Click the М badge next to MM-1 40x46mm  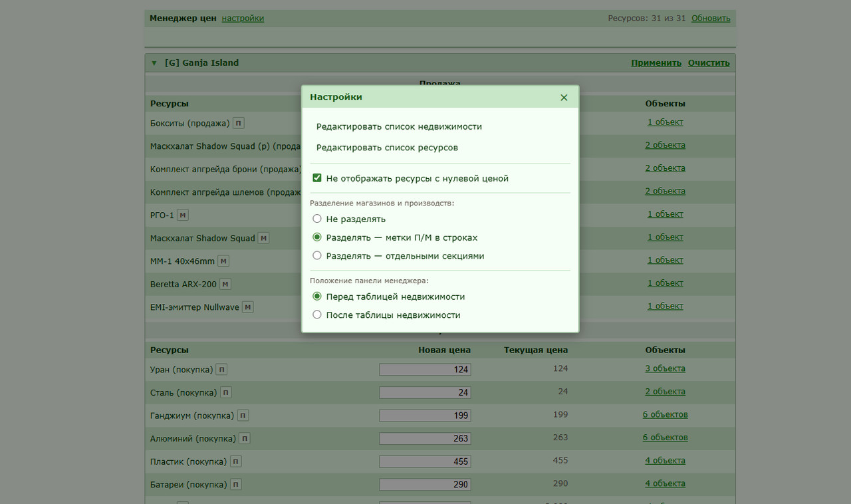223,261
